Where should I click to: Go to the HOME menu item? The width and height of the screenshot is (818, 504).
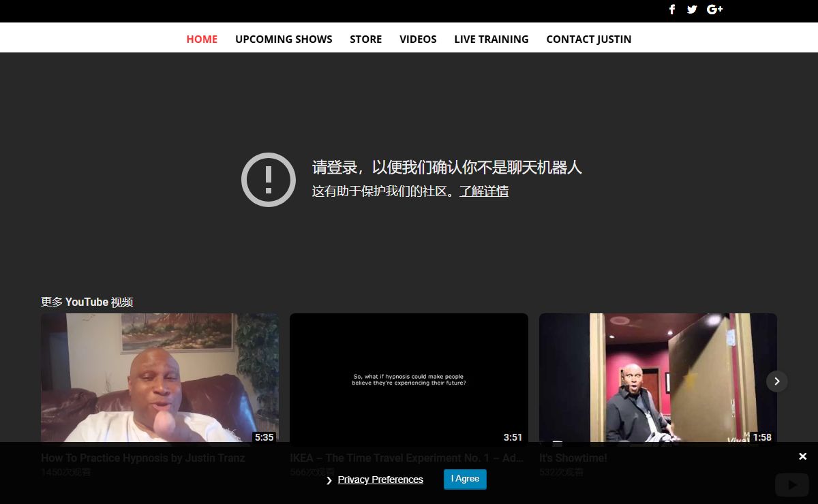(x=202, y=40)
